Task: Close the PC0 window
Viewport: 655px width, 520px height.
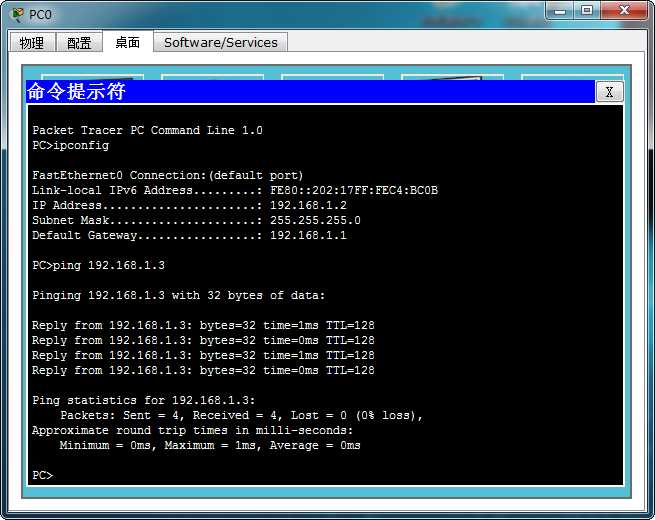Action: click(x=624, y=10)
